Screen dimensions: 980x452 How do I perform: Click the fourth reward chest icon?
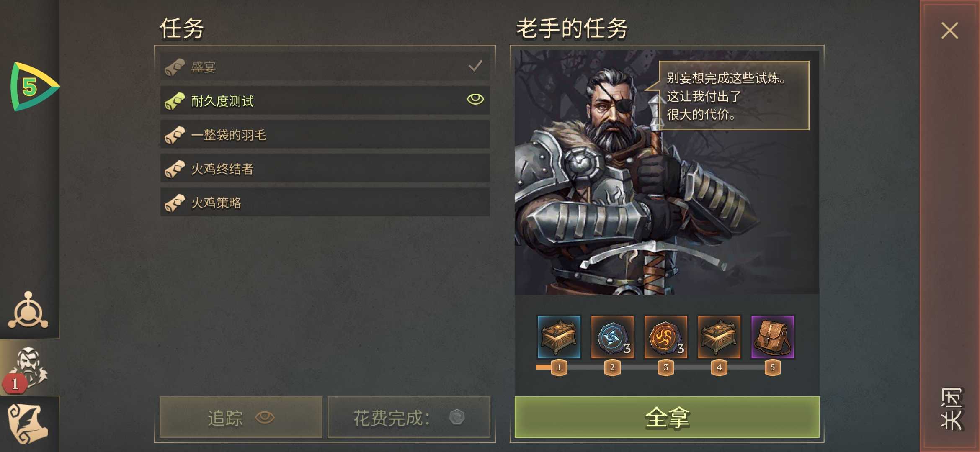719,337
